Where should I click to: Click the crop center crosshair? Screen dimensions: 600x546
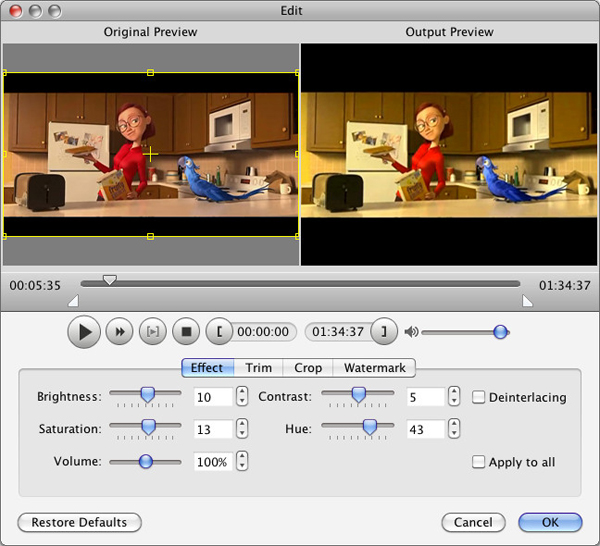click(x=150, y=154)
